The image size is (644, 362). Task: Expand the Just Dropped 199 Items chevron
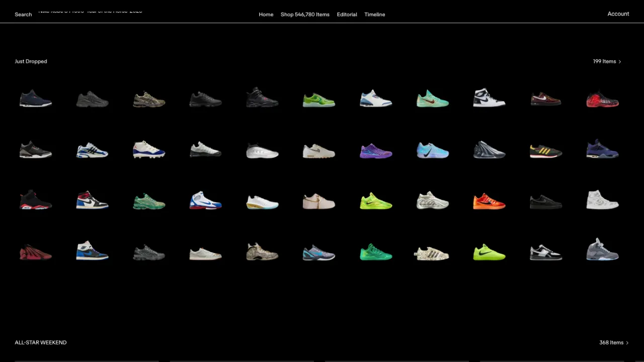(x=619, y=62)
